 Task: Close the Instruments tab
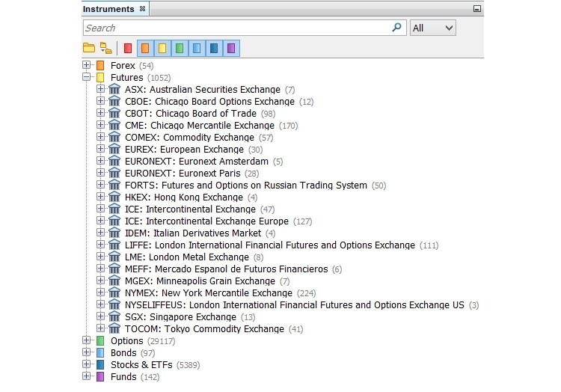(142, 8)
